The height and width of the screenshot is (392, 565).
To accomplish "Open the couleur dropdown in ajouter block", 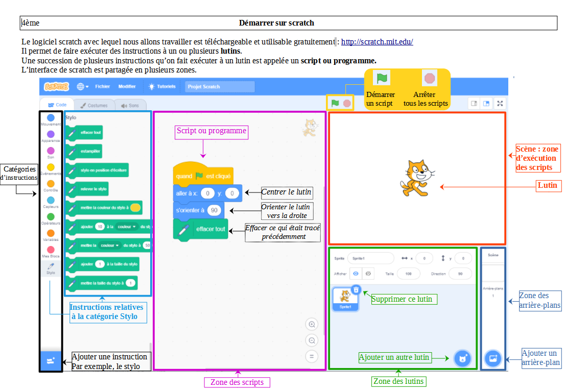I will point(128,226).
